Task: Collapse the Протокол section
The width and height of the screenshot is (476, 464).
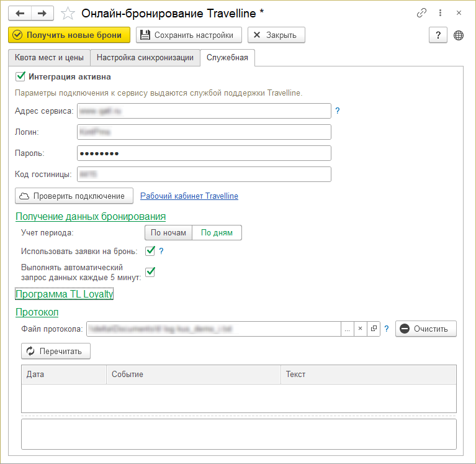Action: (37, 312)
